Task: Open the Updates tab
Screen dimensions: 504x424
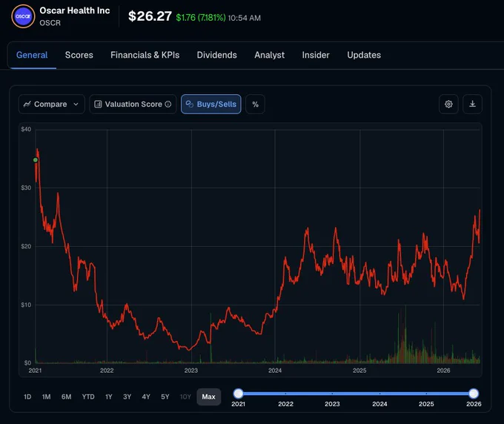Action: tap(364, 55)
